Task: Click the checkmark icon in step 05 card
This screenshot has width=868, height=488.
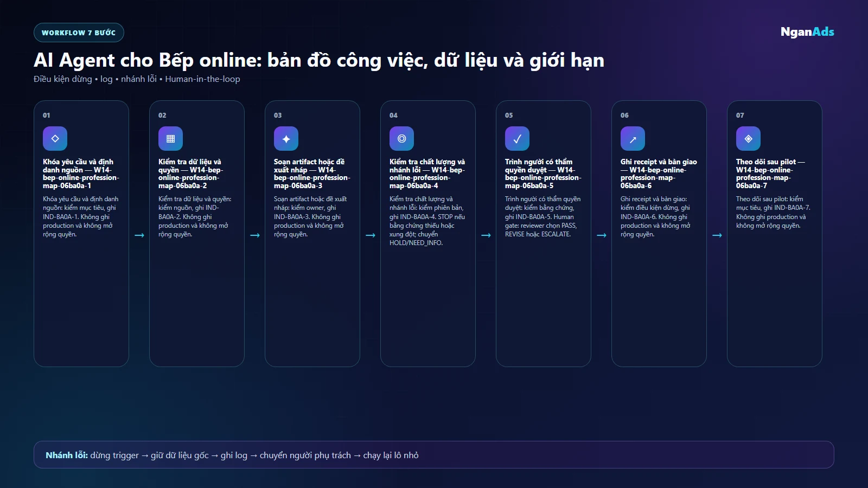Action: pyautogui.click(x=517, y=139)
